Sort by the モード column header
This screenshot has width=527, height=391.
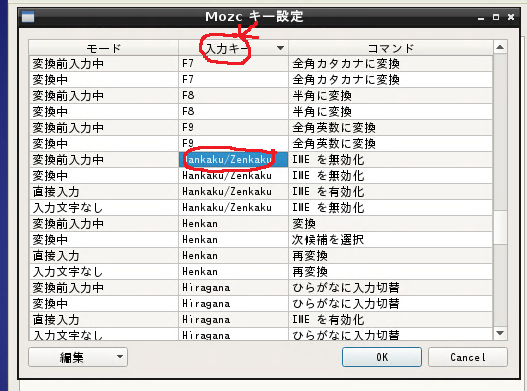click(104, 48)
